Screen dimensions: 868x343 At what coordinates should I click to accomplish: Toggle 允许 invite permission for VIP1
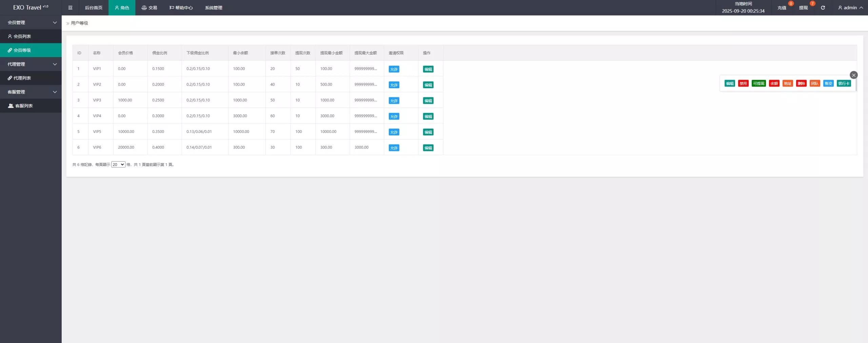[x=394, y=69]
